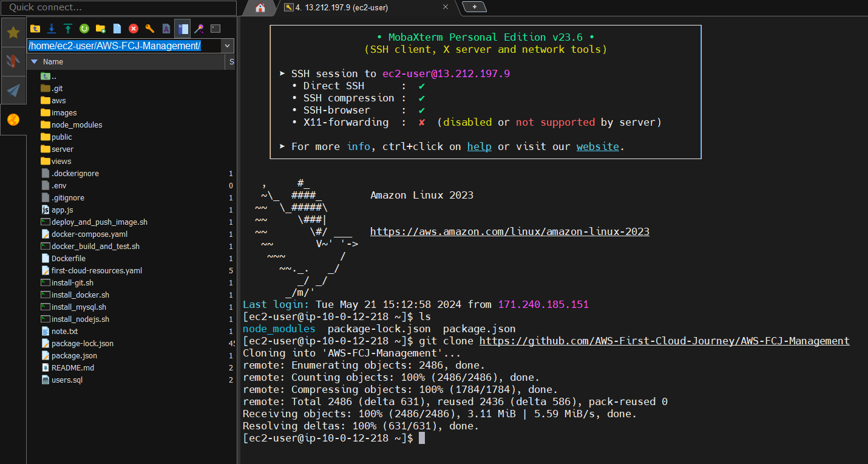
Task: Open the Tools swiss-knife sidebar tab
Action: coord(13,61)
